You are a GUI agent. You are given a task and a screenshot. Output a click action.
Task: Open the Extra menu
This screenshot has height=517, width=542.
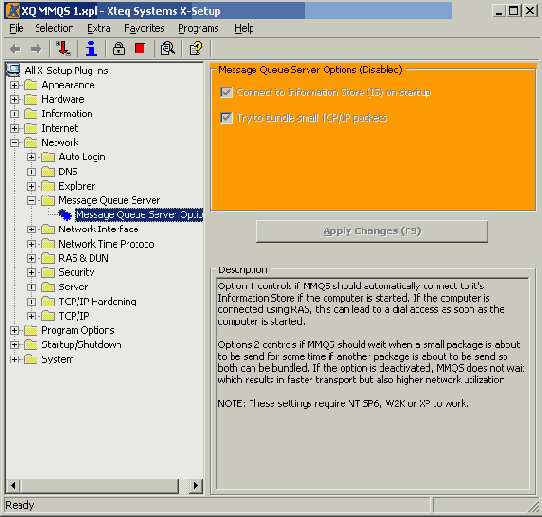tap(99, 28)
